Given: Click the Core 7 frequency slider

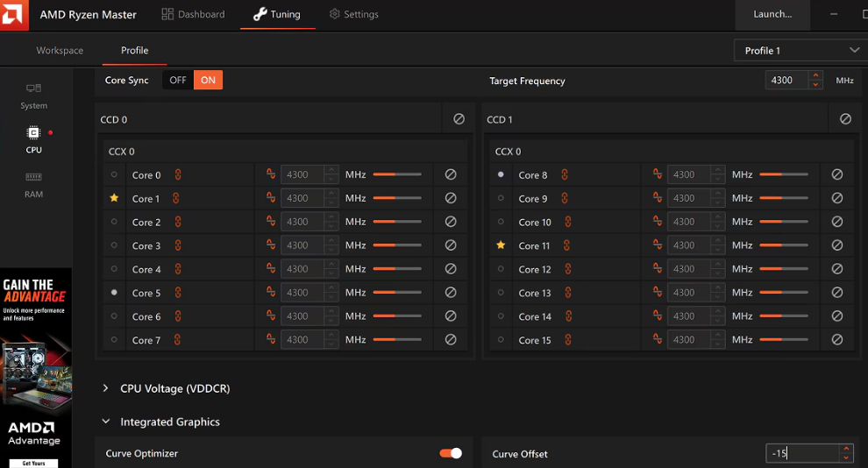Looking at the screenshot, I should click(397, 340).
